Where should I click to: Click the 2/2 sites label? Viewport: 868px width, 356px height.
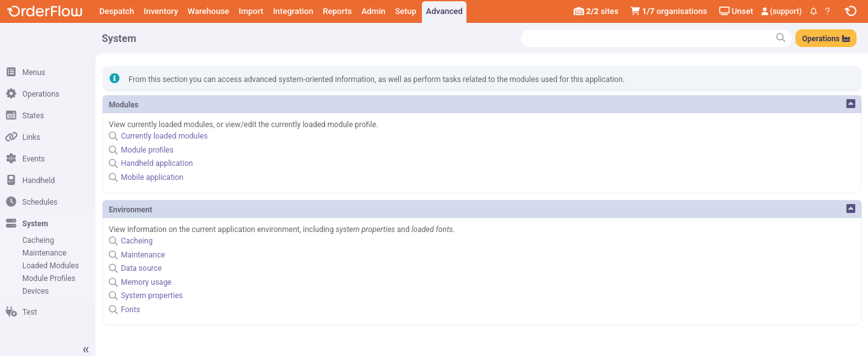click(x=602, y=11)
